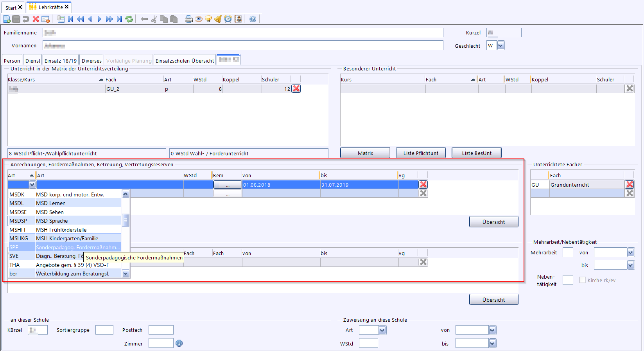The height and width of the screenshot is (351, 644).
Task: Click the scissors cut icon
Action: pyautogui.click(x=154, y=19)
